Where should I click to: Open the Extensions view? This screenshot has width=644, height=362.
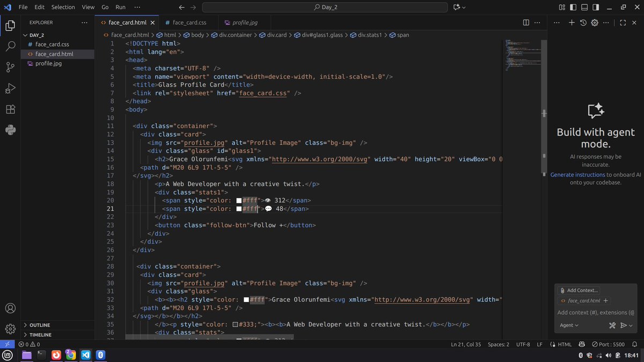click(10, 109)
